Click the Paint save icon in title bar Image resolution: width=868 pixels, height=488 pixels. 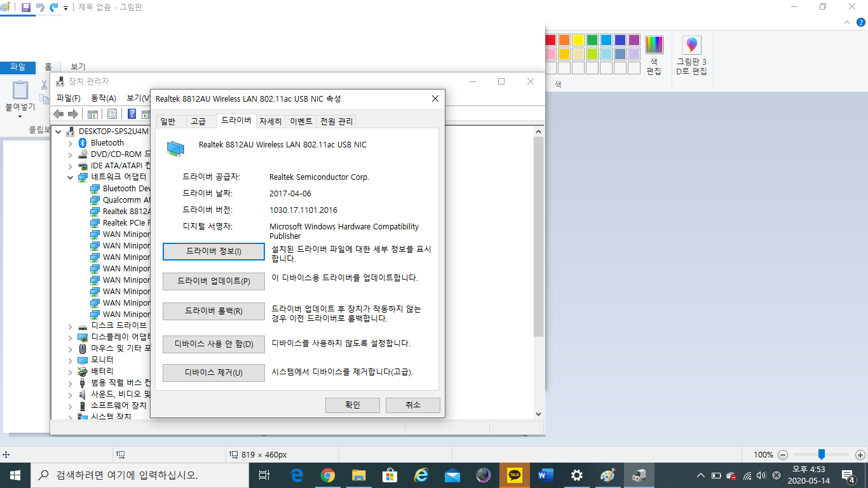(x=26, y=8)
